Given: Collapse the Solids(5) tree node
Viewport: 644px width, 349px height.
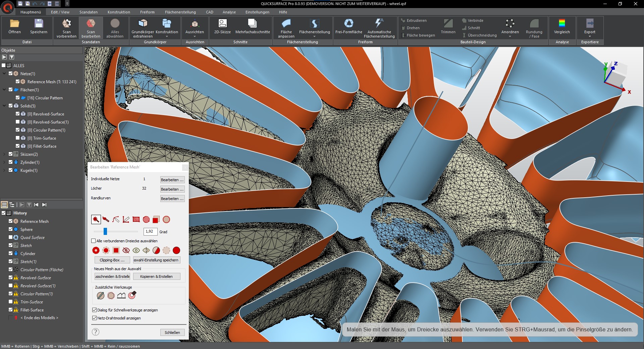Looking at the screenshot, I should [x=4, y=106].
